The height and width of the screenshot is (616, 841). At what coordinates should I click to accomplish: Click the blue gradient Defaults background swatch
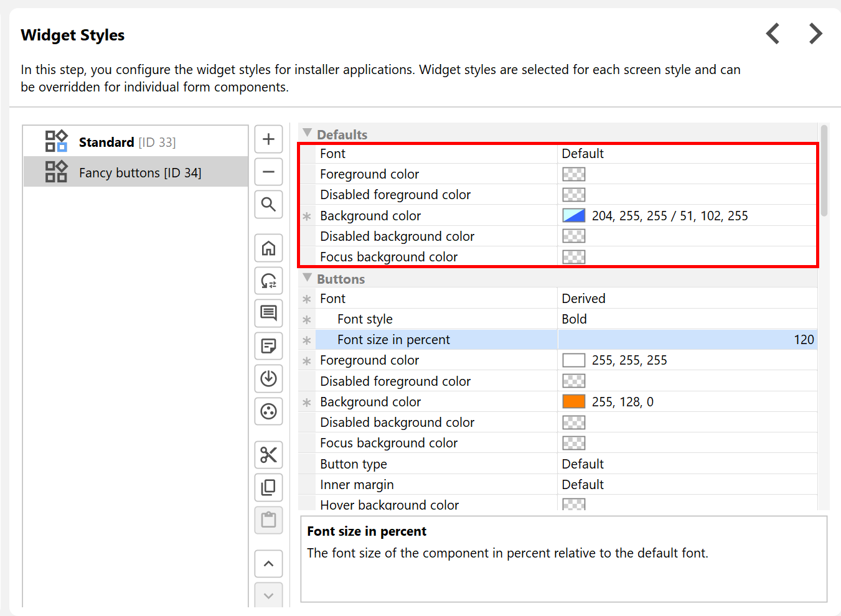[573, 216]
